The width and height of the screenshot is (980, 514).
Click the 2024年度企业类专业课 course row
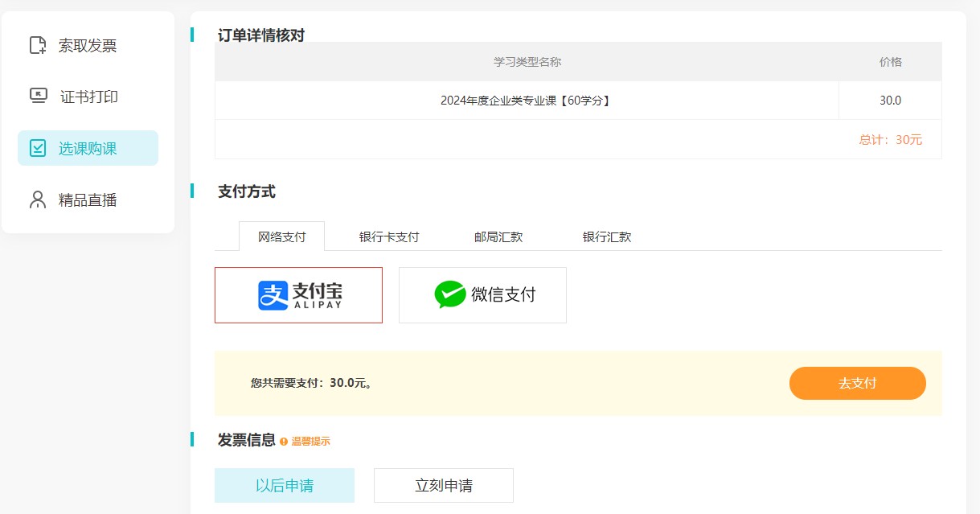[526, 101]
